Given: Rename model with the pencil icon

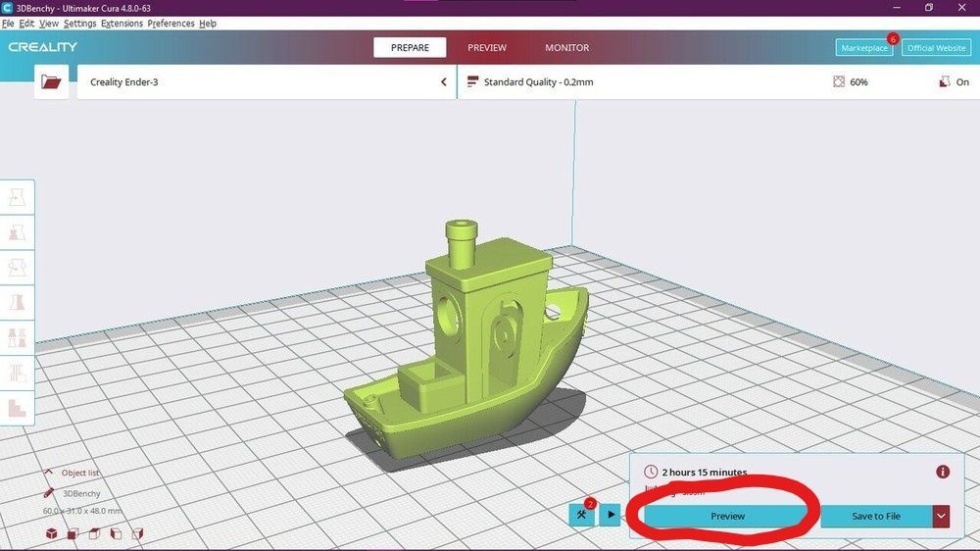Looking at the screenshot, I should click(49, 493).
